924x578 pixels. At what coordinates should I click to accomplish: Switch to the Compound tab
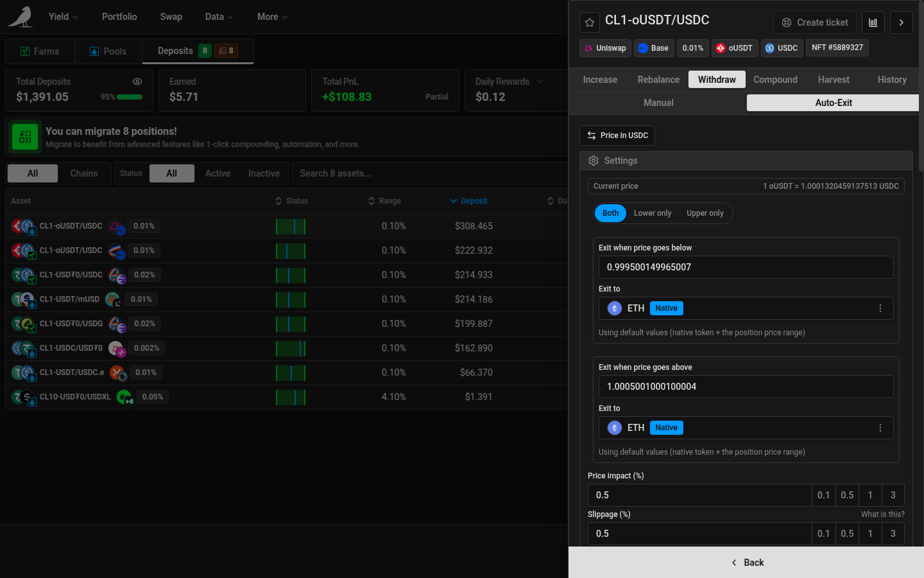[x=775, y=80]
